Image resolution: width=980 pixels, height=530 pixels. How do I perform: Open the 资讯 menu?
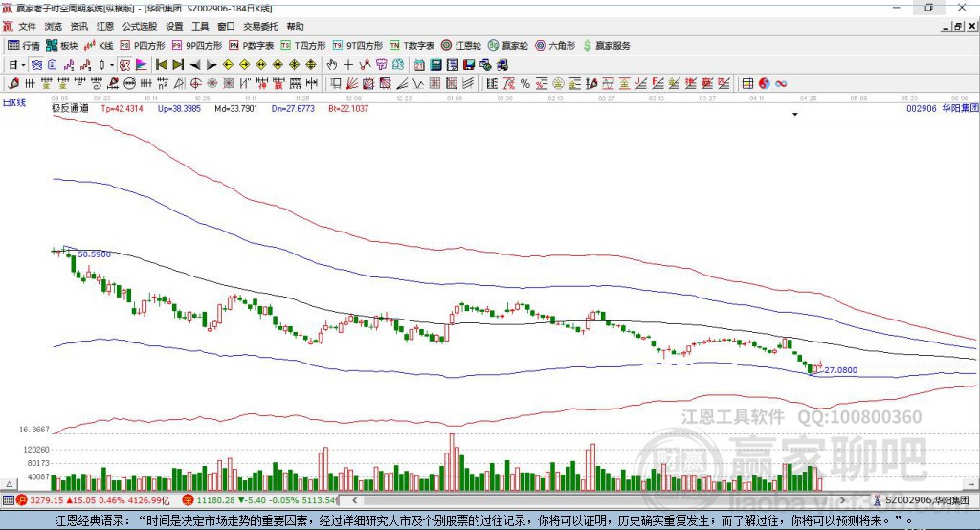[79, 26]
